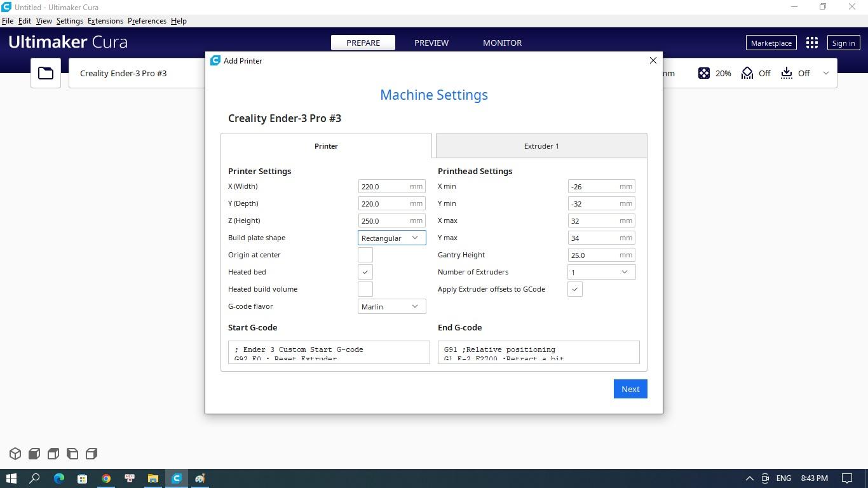868x488 pixels.
Task: Open the Number of Extruders dropdown
Action: pos(601,272)
